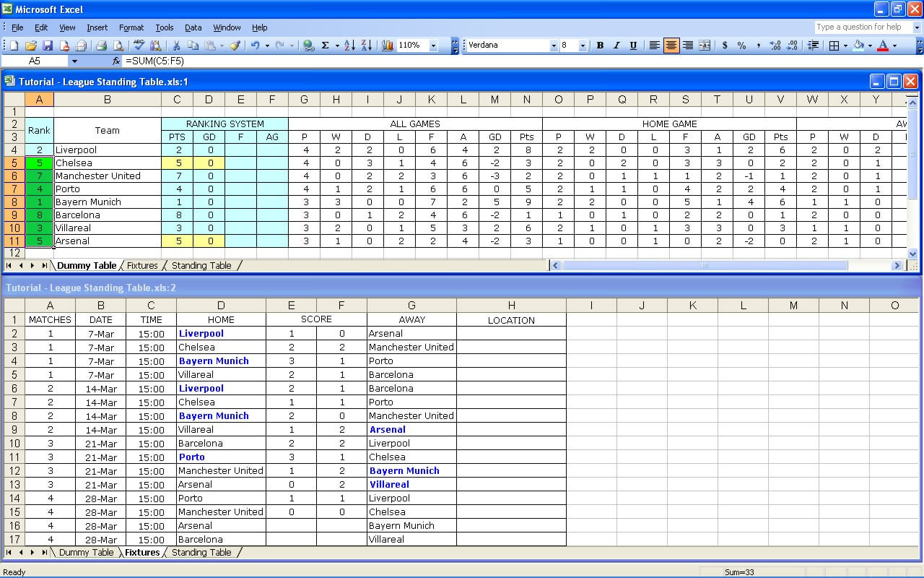Apply the red font color
This screenshot has height=578, width=924.
(883, 46)
